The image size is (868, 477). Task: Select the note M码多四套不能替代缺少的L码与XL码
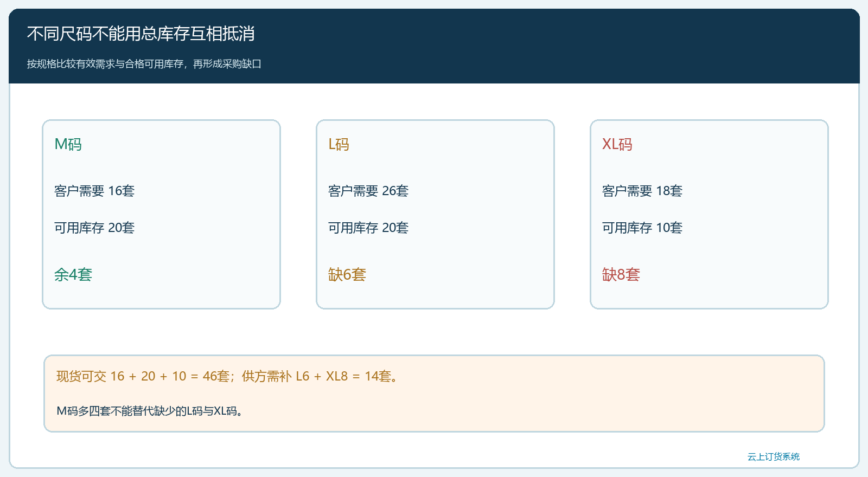149,411
